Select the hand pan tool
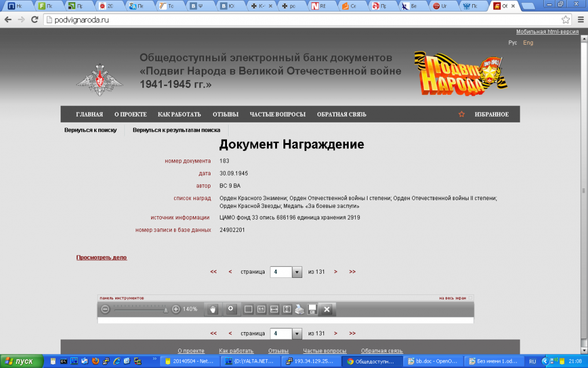588x368 pixels. click(212, 309)
